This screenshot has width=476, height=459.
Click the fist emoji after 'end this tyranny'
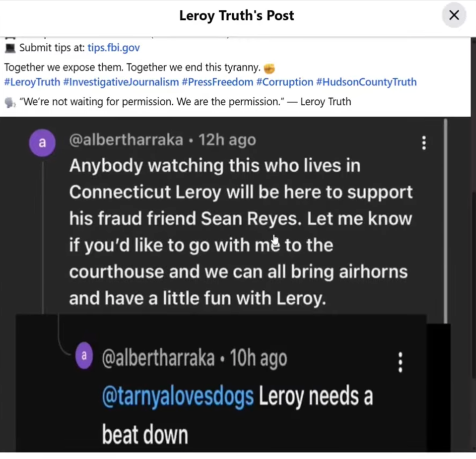270,69
